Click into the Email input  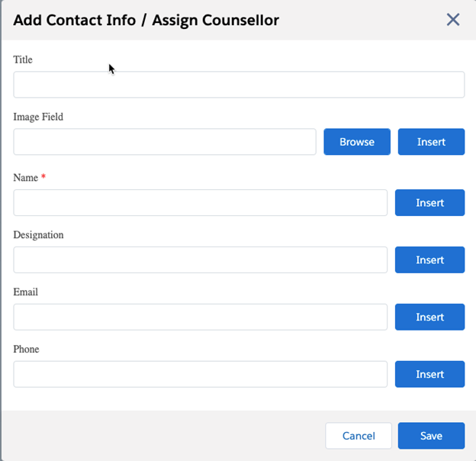(x=201, y=318)
